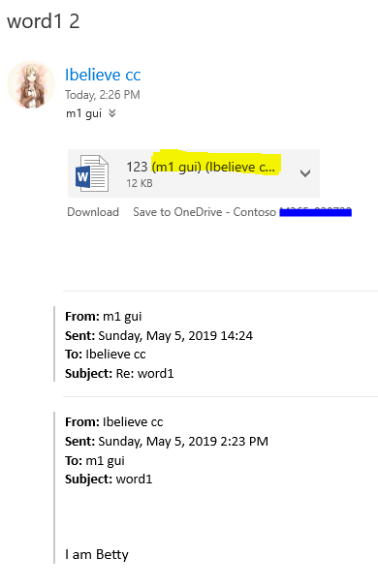Click the Download attachment link

point(93,212)
